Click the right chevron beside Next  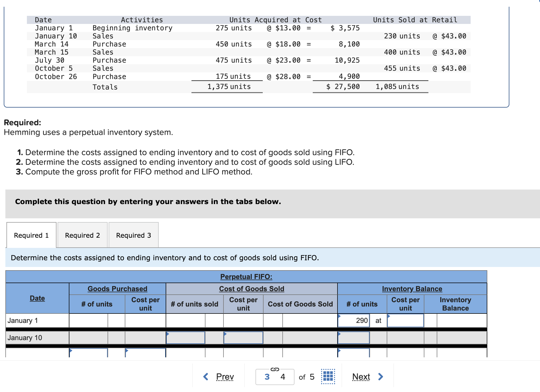[x=381, y=377]
